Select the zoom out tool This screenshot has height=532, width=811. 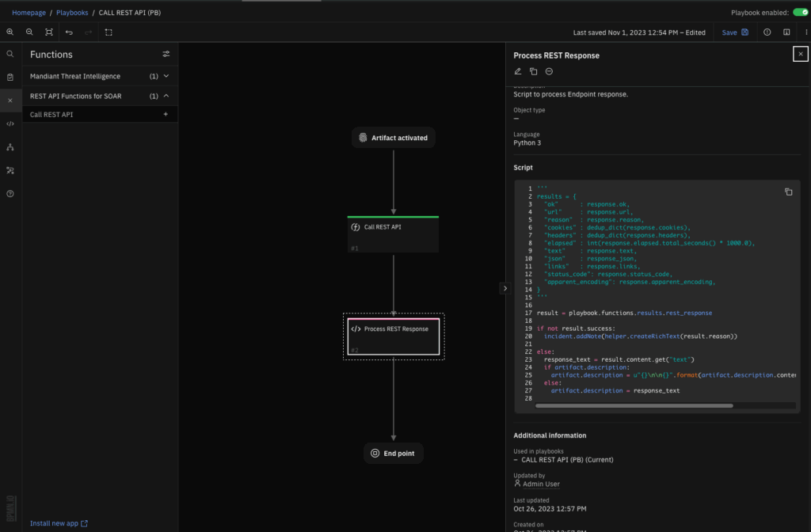tap(29, 32)
